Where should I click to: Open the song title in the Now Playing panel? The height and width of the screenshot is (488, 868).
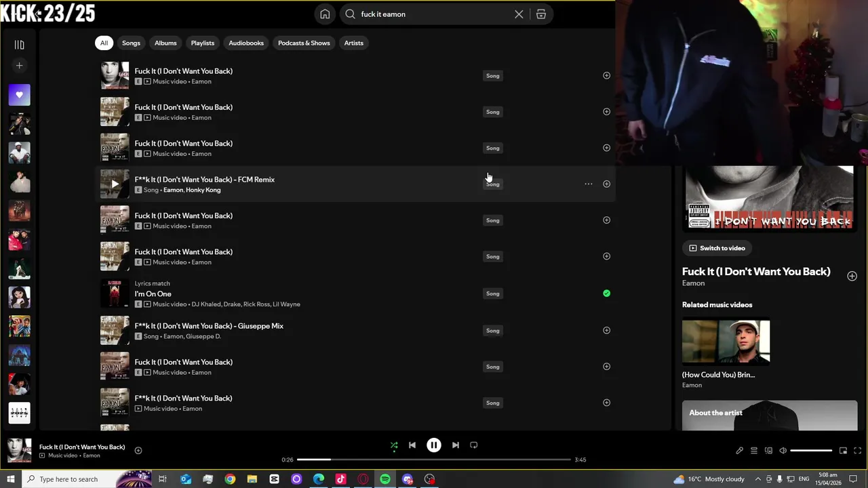pos(756,271)
